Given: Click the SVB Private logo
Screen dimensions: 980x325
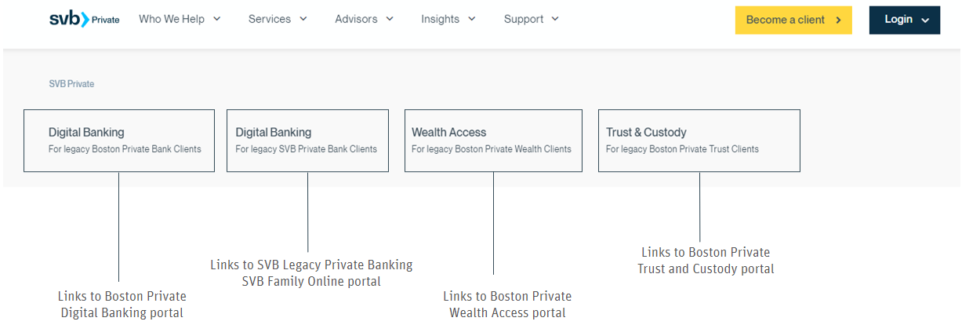Looking at the screenshot, I should pyautogui.click(x=84, y=19).
